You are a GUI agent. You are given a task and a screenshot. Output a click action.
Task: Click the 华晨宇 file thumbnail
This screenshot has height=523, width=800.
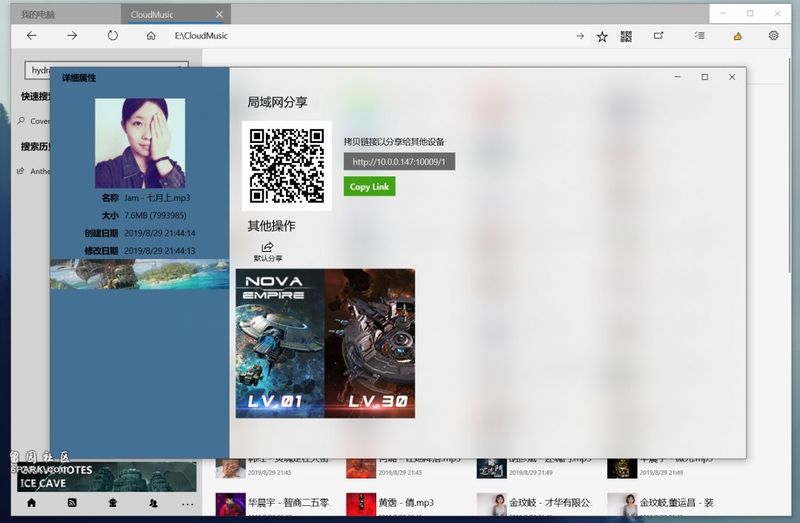pos(230,505)
